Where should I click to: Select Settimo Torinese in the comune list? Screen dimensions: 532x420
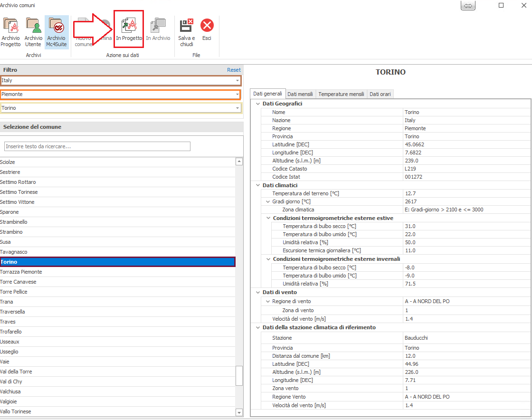pos(19,192)
